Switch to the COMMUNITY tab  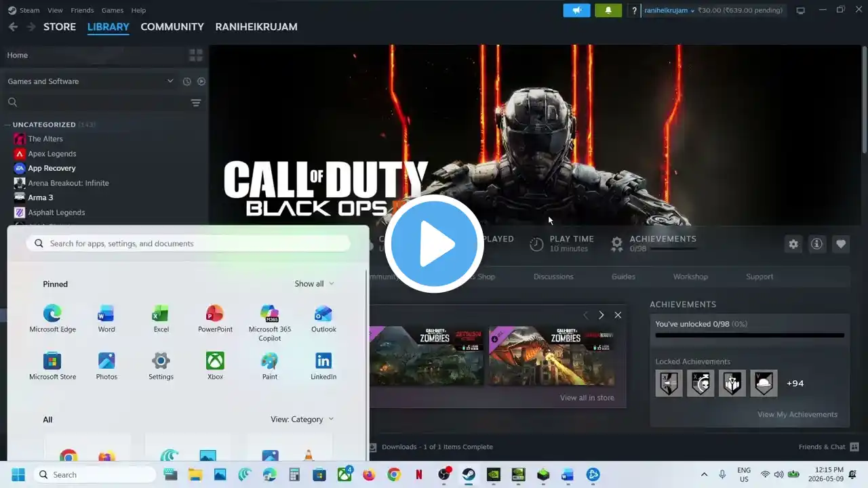172,27
